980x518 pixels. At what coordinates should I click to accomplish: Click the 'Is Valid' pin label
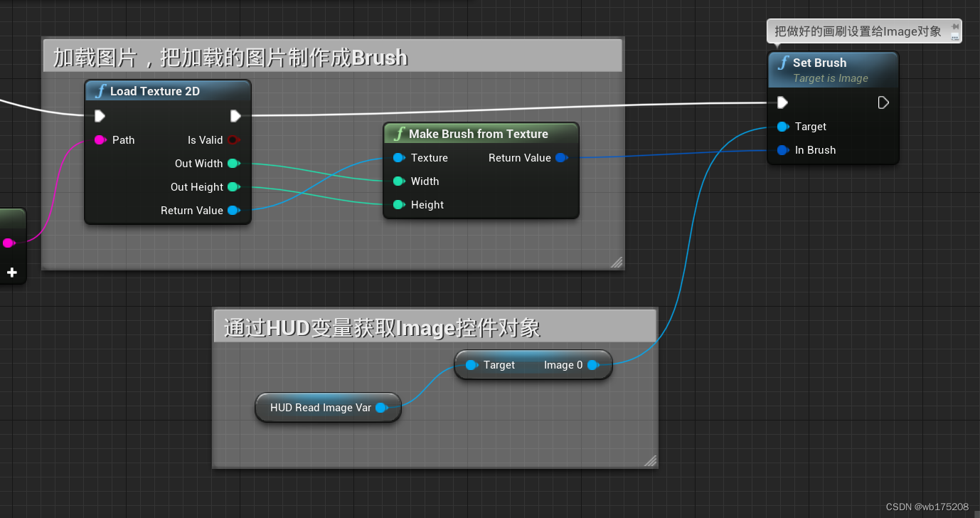(206, 140)
